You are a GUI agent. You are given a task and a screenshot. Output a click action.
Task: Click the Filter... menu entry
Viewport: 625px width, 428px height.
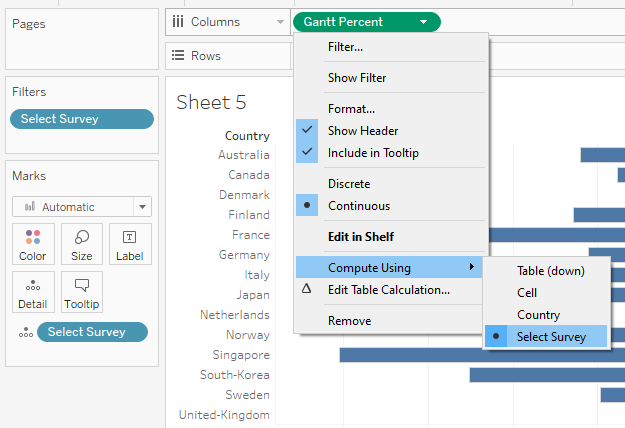click(345, 47)
